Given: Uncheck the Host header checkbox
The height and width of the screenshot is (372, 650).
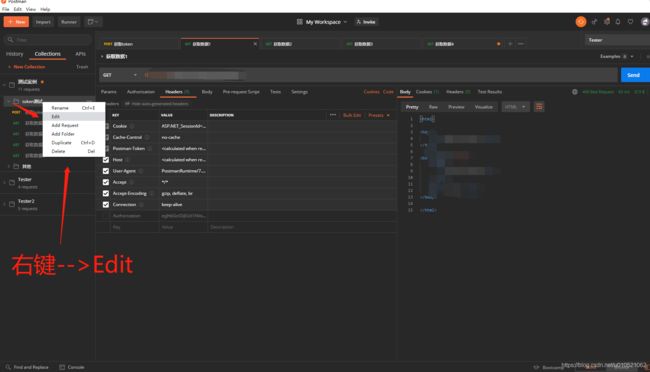Looking at the screenshot, I should pos(106,160).
